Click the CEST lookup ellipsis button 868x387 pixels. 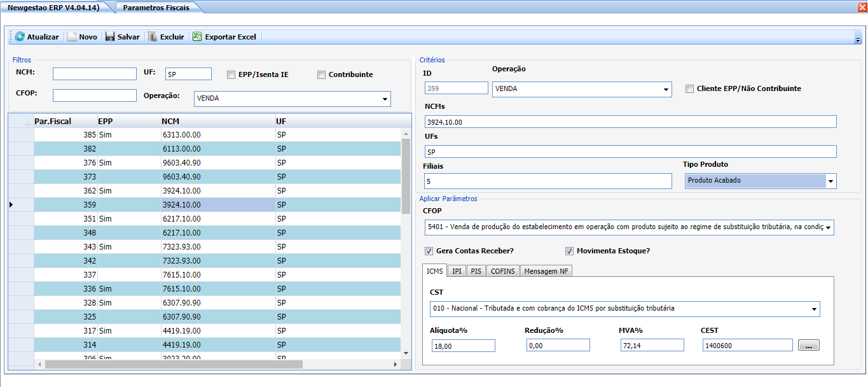point(808,346)
